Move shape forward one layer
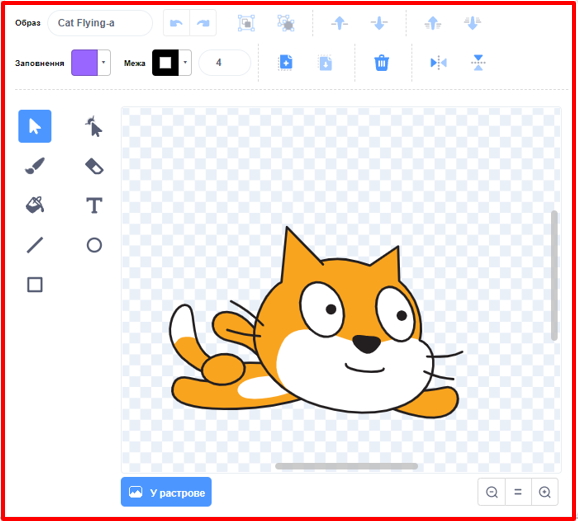This screenshot has width=578, height=522. [339, 23]
